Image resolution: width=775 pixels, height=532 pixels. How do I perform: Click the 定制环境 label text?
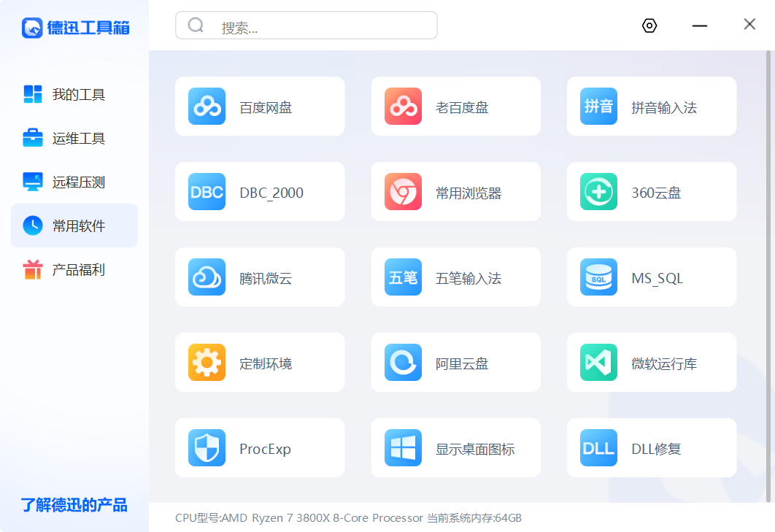click(x=266, y=363)
